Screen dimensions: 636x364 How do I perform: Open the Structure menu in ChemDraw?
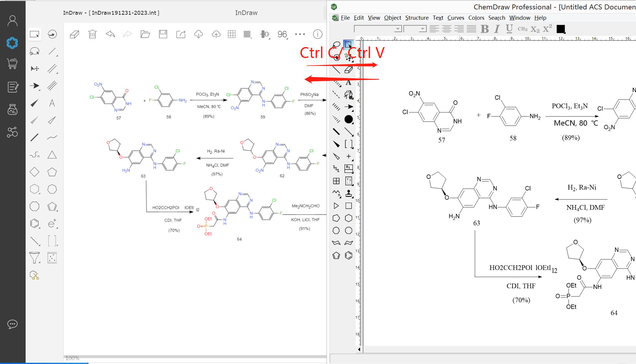coord(416,18)
